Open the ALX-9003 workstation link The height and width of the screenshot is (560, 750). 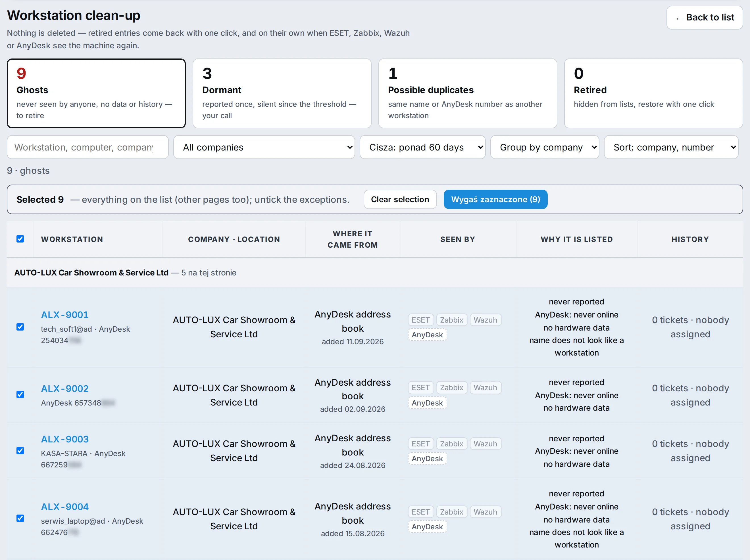click(65, 439)
